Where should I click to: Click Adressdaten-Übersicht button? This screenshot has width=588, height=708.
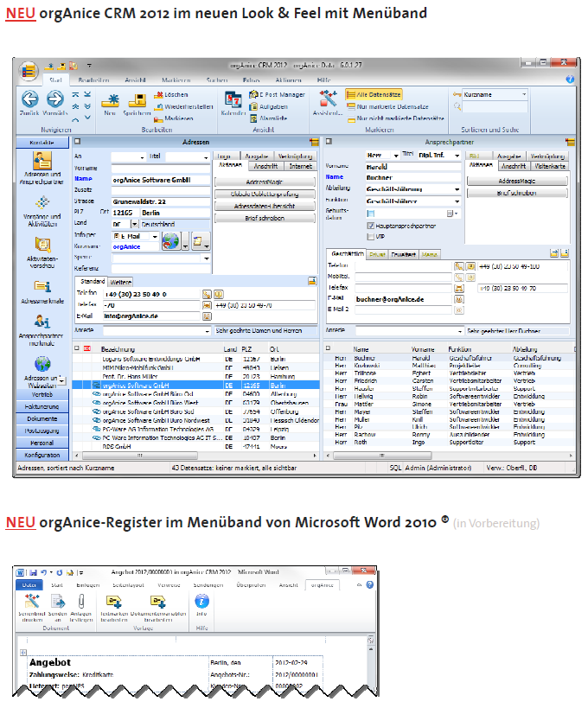click(x=265, y=206)
